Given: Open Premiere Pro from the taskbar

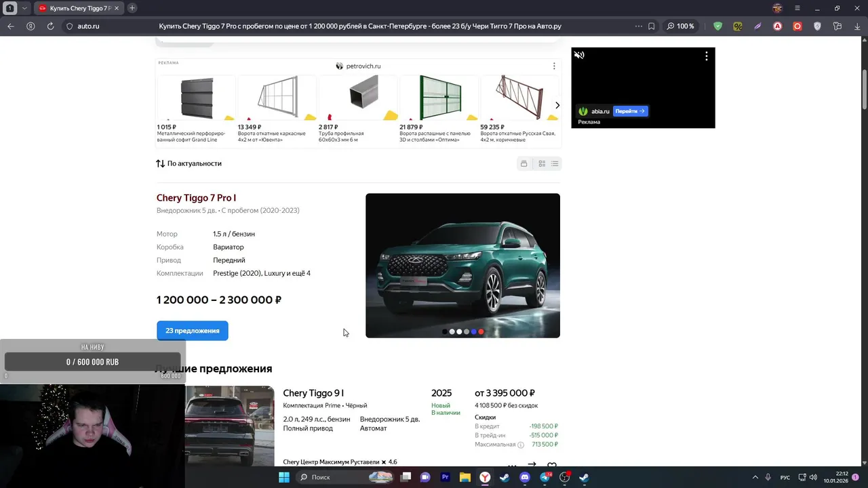Looking at the screenshot, I should (x=446, y=477).
